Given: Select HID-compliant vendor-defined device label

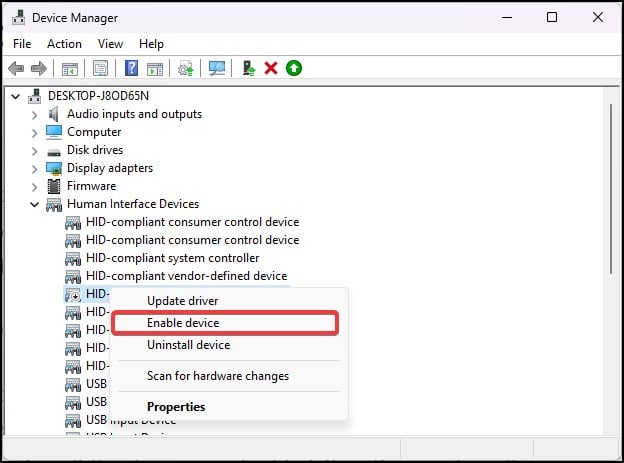Looking at the screenshot, I should 187,276.
